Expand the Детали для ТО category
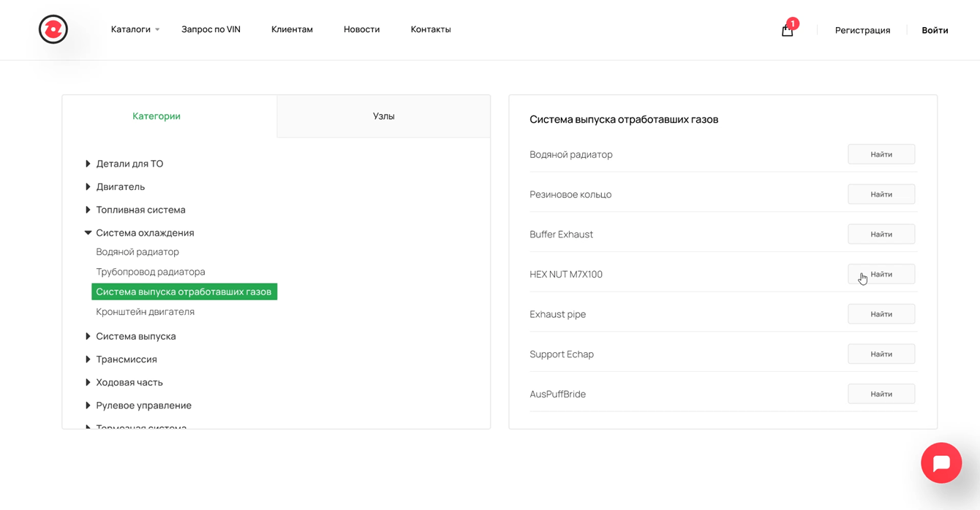 [88, 164]
